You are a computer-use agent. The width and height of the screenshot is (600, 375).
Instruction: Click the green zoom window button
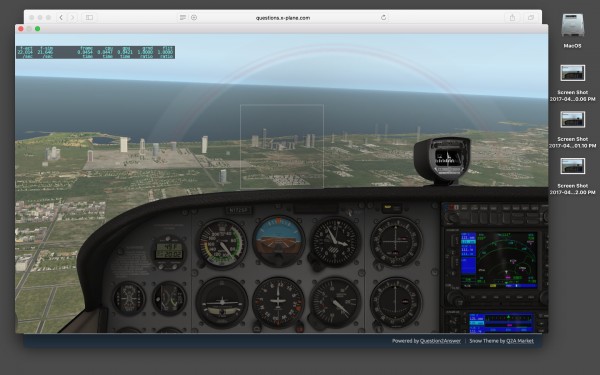[x=38, y=29]
